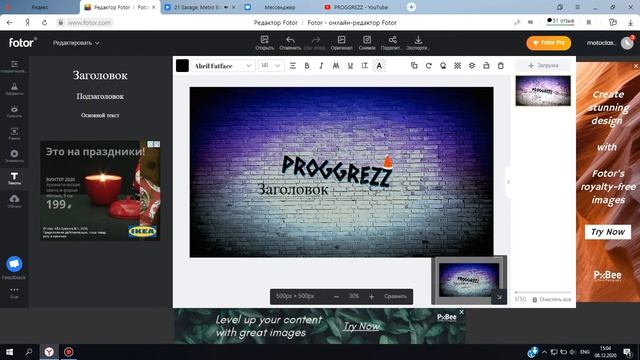Screen dimensions: 640x360
Task: Open an image with the Открыть button
Action: (264, 42)
